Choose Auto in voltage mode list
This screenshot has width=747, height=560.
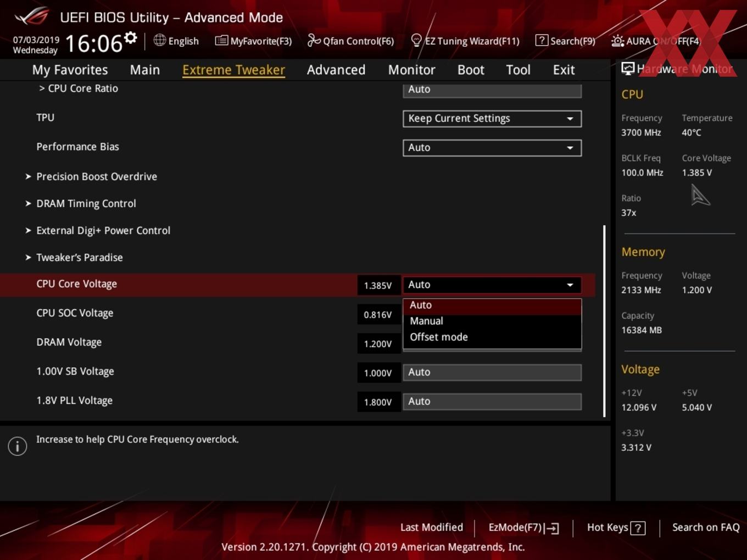(492, 305)
